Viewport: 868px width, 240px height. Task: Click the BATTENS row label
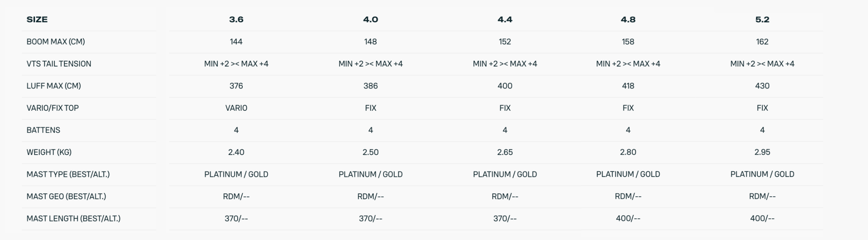tap(43, 130)
